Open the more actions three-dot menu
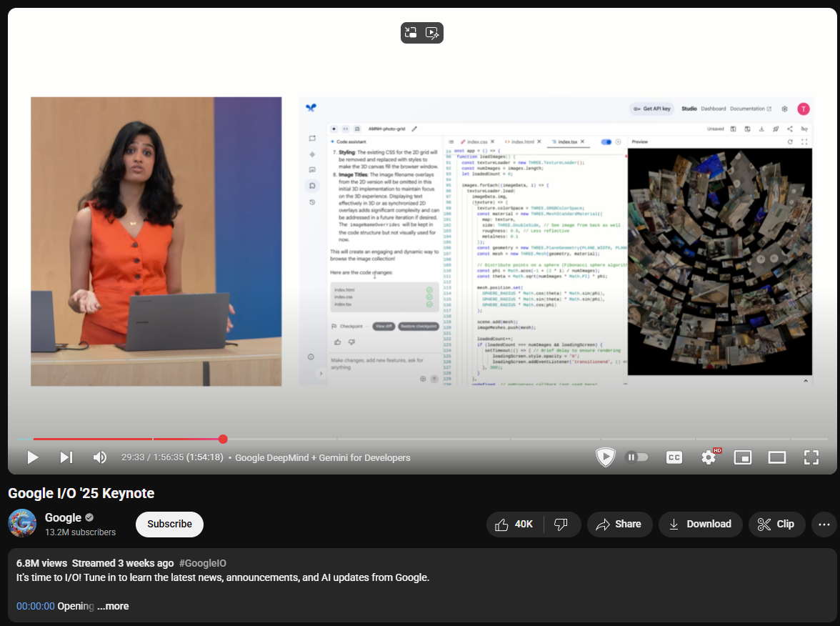Screen dimensions: 840x626 coord(824,525)
